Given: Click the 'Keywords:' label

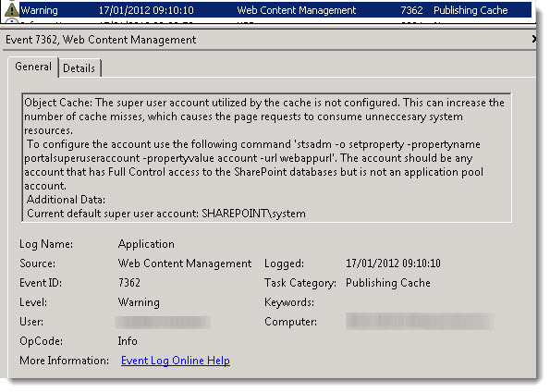Looking at the screenshot, I should (x=289, y=302).
